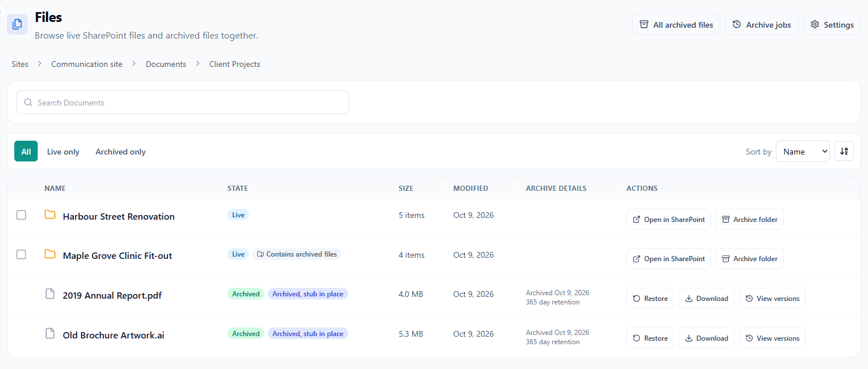
Task: Click Archived badge on 2019 Annual Report.pdf
Action: [246, 294]
